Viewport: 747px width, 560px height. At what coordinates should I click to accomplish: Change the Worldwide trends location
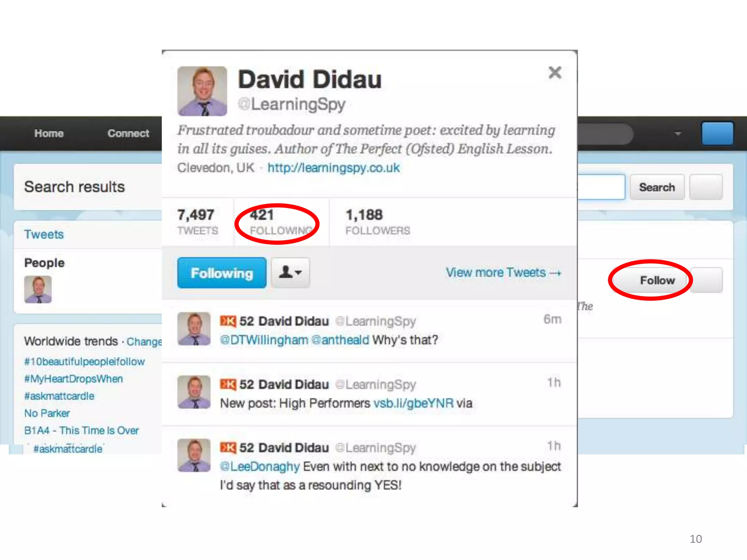[x=144, y=342]
